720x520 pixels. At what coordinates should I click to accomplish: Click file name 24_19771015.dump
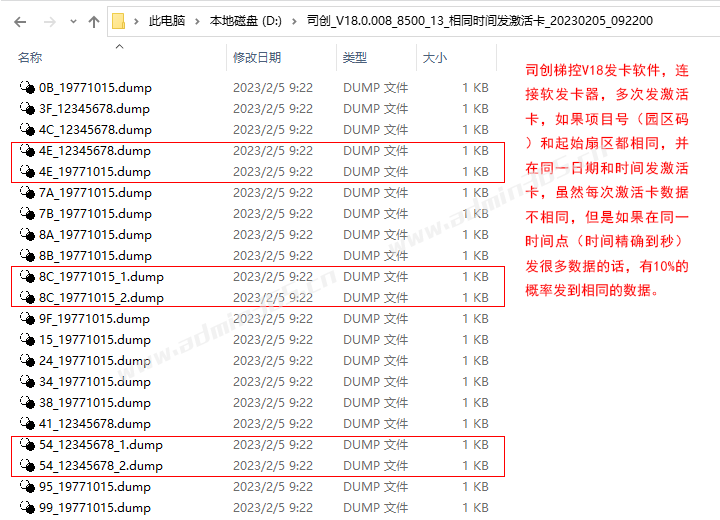(x=95, y=361)
